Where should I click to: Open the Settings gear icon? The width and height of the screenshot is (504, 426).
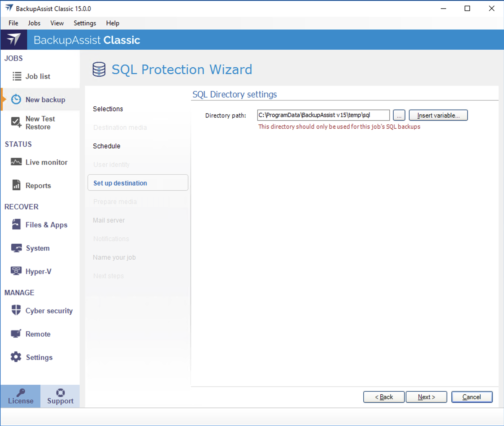pos(16,357)
